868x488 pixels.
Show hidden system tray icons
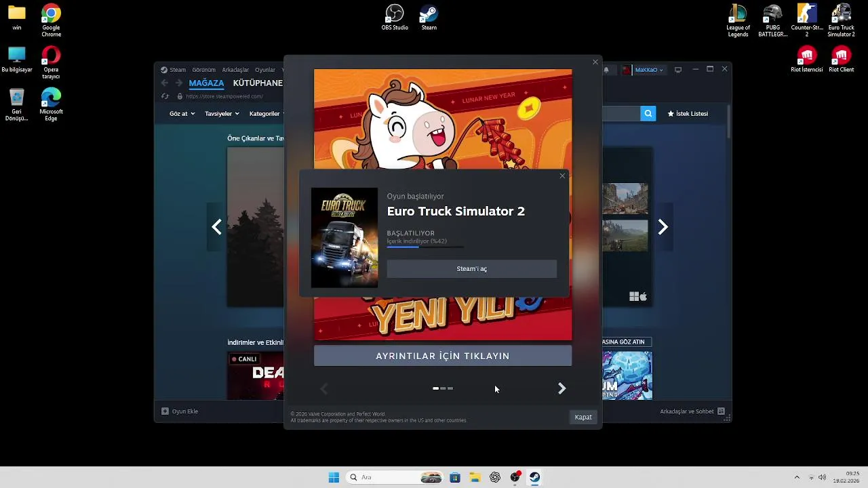click(797, 477)
